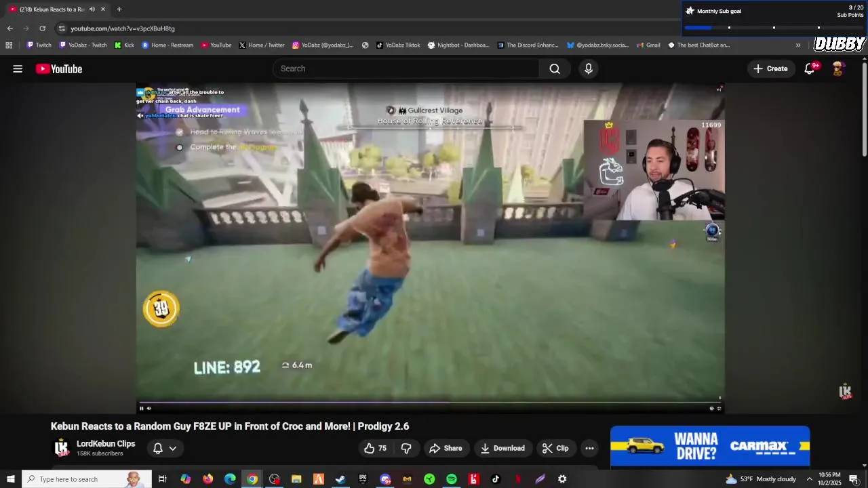The width and height of the screenshot is (868, 488).
Task: Open the YouTube guide hamburger menu
Action: click(18, 68)
